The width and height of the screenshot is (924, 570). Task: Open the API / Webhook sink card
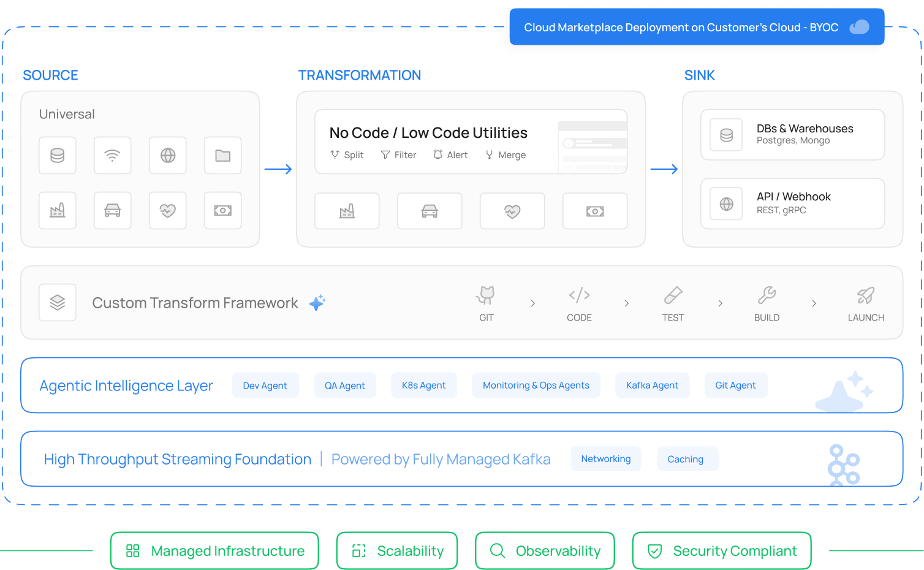pos(793,204)
